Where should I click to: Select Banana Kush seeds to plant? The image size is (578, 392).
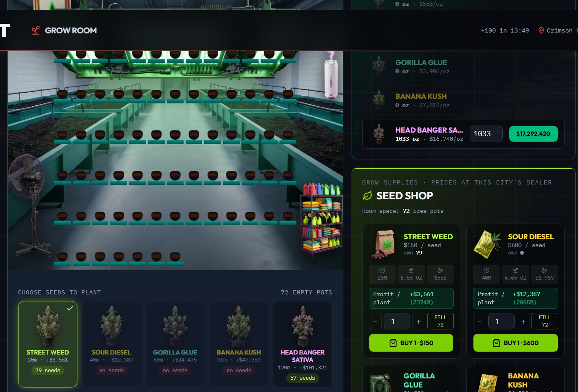tap(239, 344)
